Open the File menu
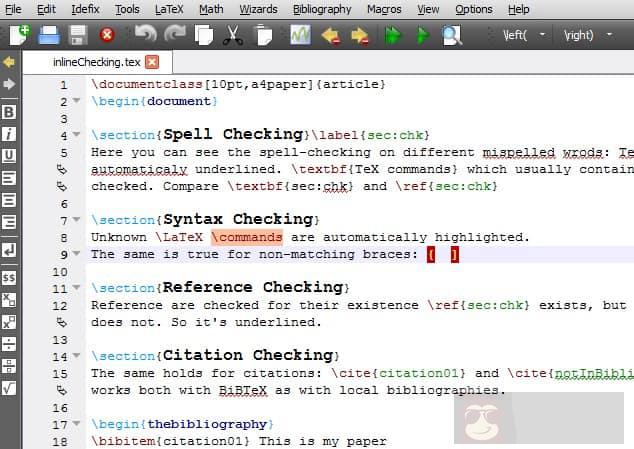Screen dimensions: 634x449 click(13, 9)
